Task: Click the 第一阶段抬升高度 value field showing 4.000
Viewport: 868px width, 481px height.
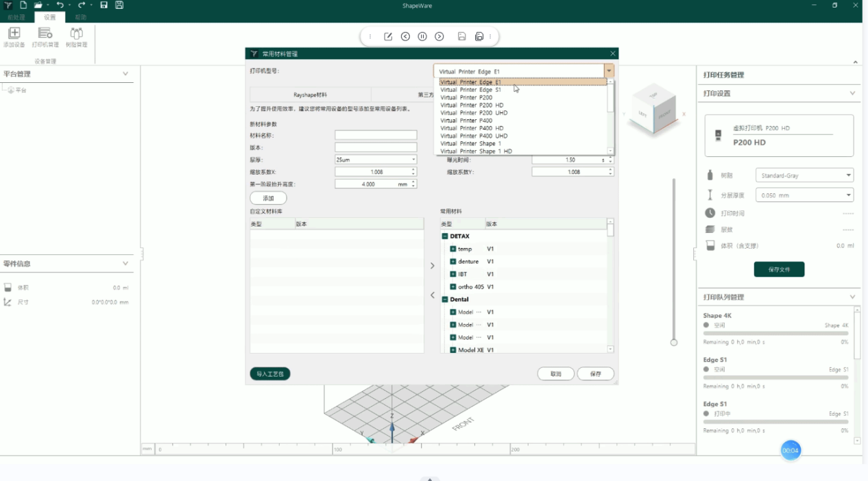Action: click(x=376, y=184)
